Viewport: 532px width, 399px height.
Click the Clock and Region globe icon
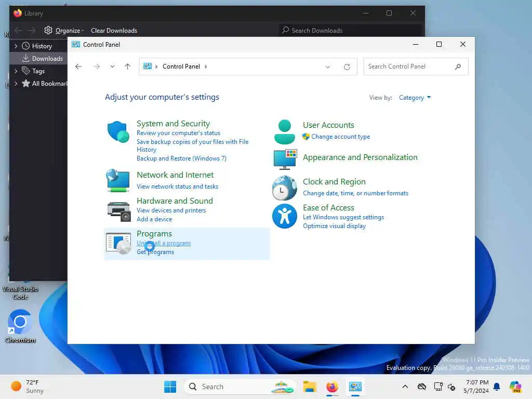[x=284, y=188]
